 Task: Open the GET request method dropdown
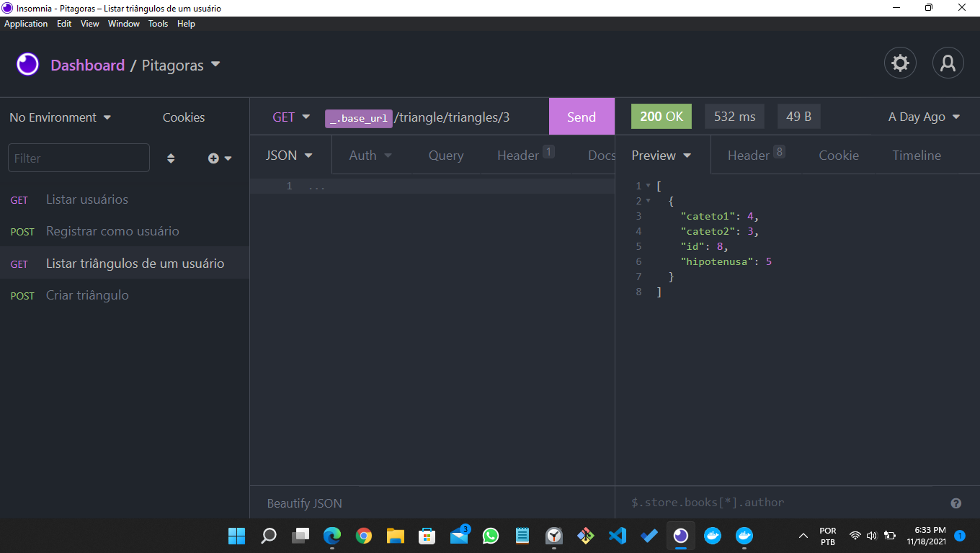(x=290, y=117)
